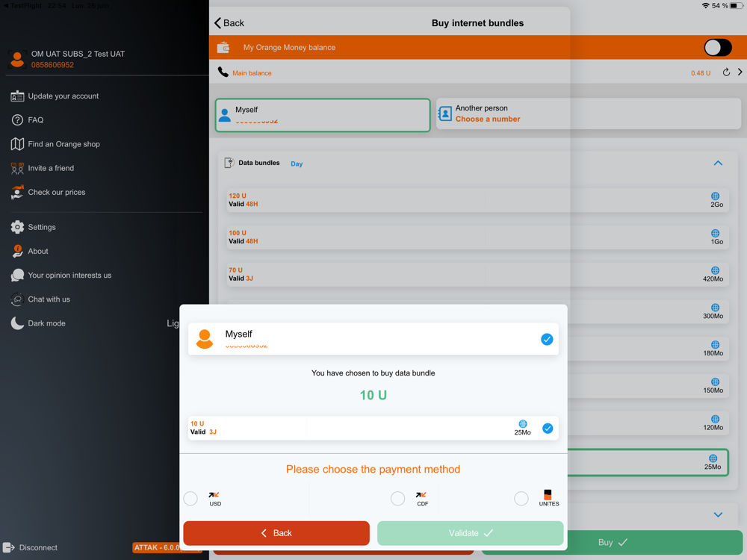This screenshot has width=747, height=560.
Task: Toggle My Orange Money balance switch
Action: coord(717,48)
